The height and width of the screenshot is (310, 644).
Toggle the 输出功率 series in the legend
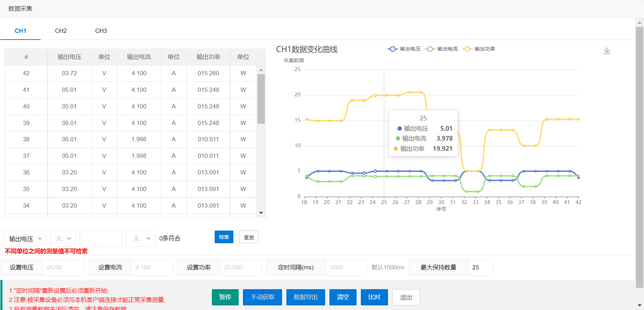tap(479, 49)
